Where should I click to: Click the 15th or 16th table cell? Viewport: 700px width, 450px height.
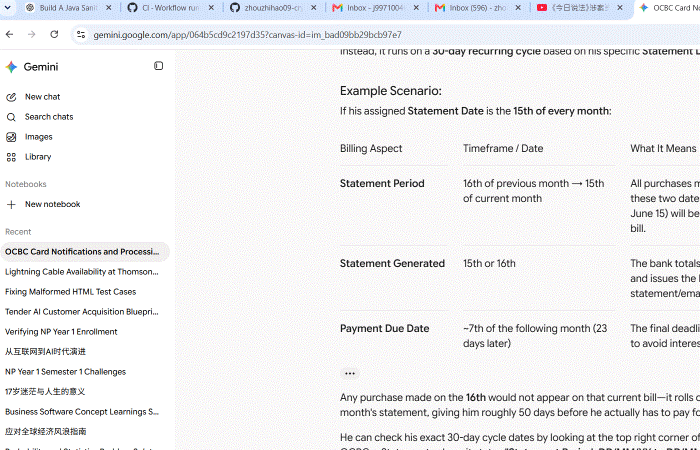pyautogui.click(x=489, y=263)
